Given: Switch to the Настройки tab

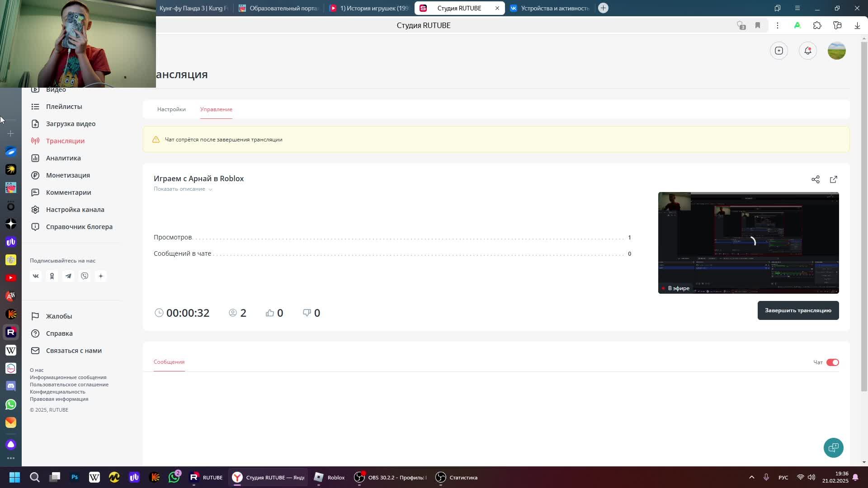Looking at the screenshot, I should (171, 109).
